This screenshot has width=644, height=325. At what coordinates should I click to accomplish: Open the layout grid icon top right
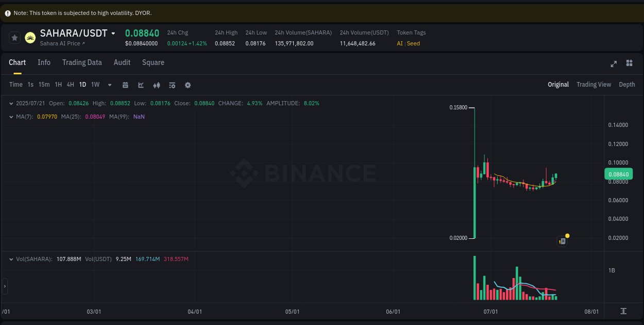[629, 63]
